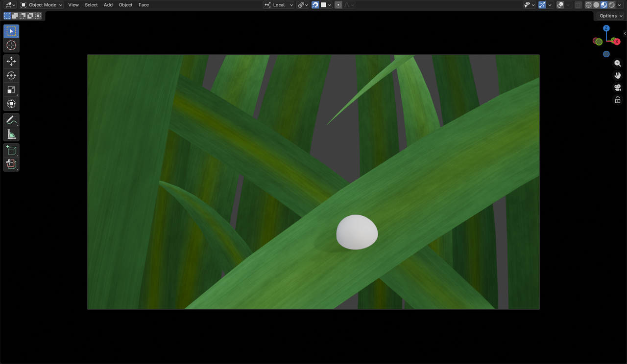Toggle the viewport camera lock icon

coord(618,99)
